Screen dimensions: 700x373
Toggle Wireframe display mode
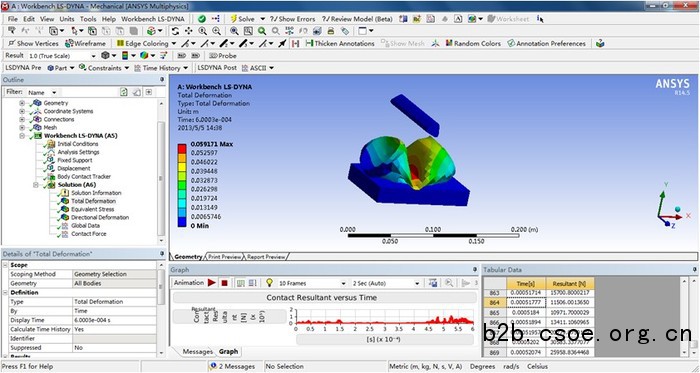(85, 43)
